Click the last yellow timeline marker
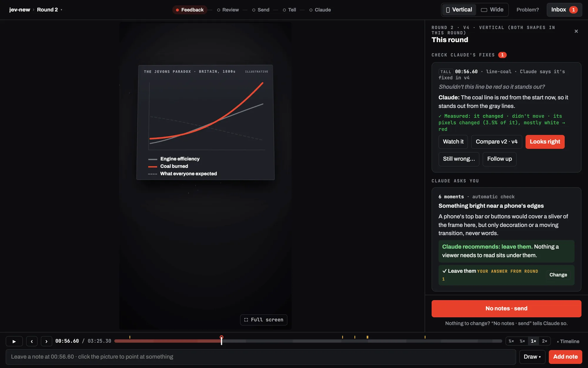The image size is (588, 368). 425,337
